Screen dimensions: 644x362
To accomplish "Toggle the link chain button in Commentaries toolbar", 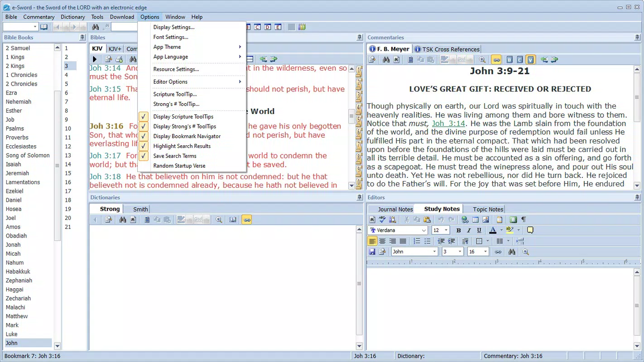I will pyautogui.click(x=496, y=59).
